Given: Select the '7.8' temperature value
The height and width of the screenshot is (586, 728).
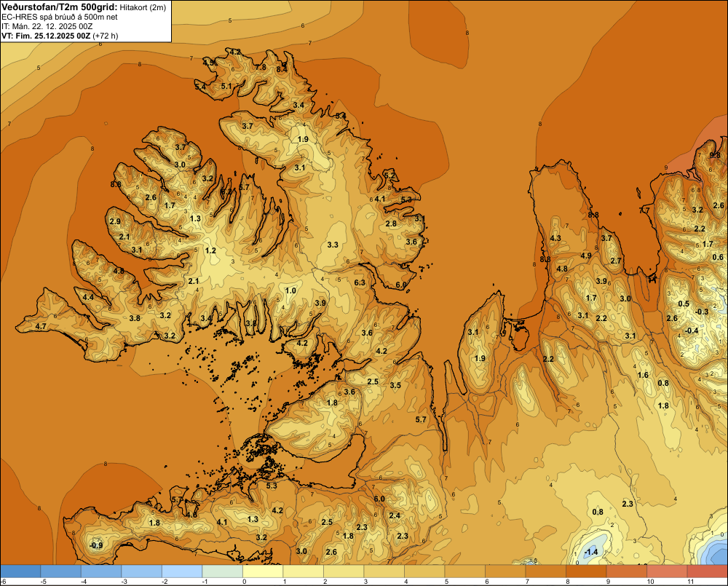Looking at the screenshot, I should [261, 67].
